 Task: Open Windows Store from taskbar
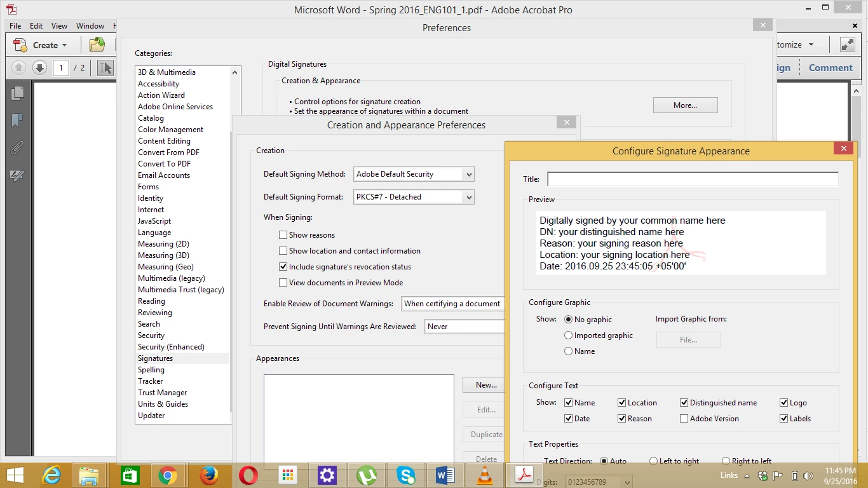[x=130, y=475]
